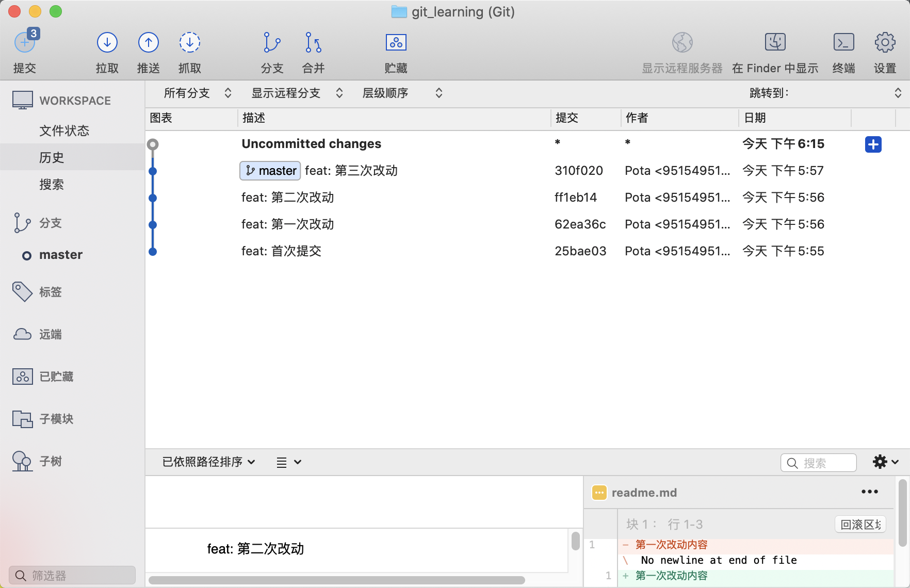Click the Push (推送) toolbar icon
Viewport: 910px width, 588px height.
point(149,42)
